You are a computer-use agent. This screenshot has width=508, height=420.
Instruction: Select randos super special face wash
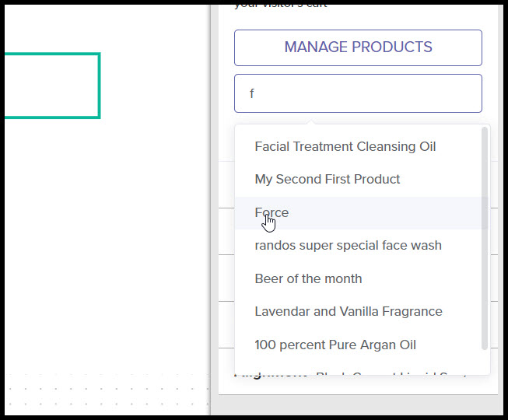[x=348, y=245]
